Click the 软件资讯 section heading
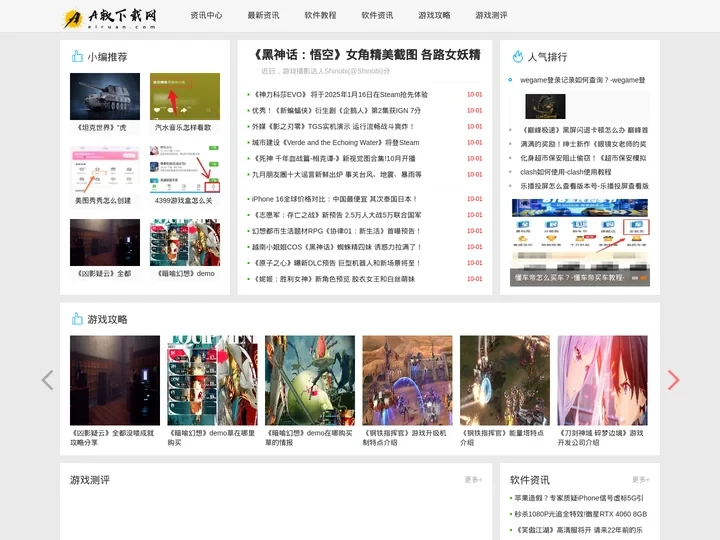720x540 pixels. click(529, 480)
